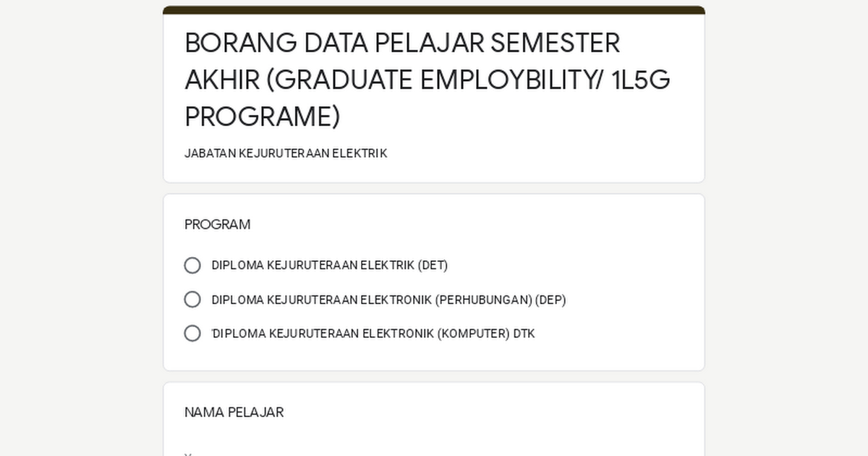The image size is (868, 456).
Task: Click the 'BORANG DATA PELAJAR SEMESTER' title line
Action: click(402, 43)
